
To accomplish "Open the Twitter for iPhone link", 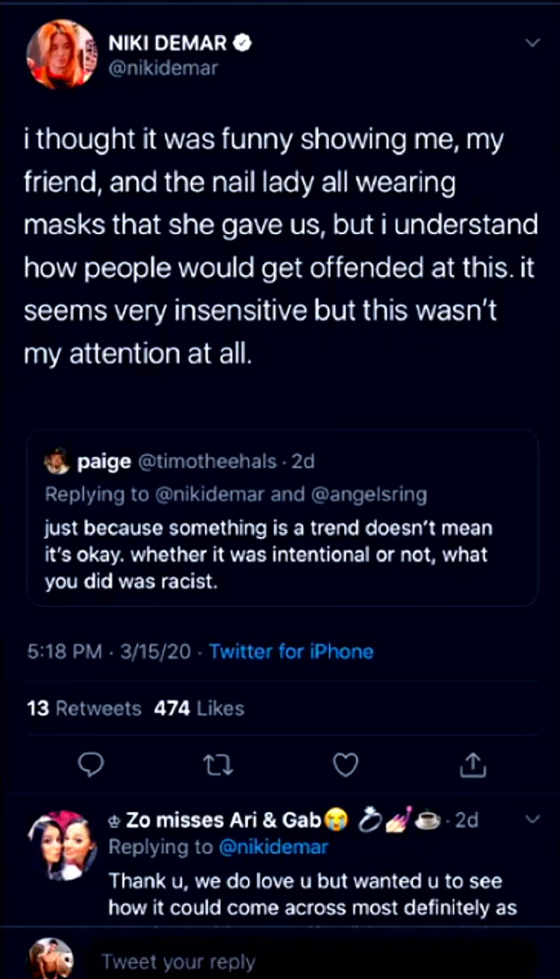I will [291, 652].
